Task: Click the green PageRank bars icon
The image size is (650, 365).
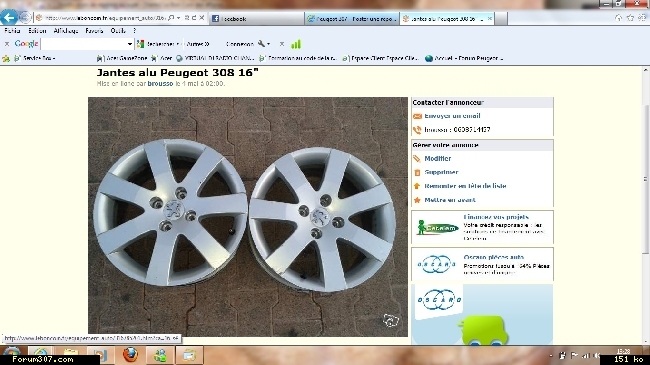Action: point(296,44)
